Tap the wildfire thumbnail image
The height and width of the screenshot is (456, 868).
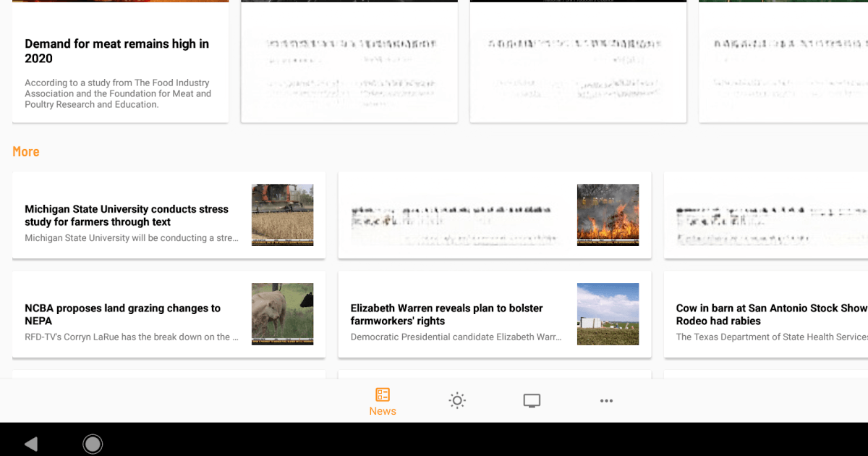pos(608,215)
